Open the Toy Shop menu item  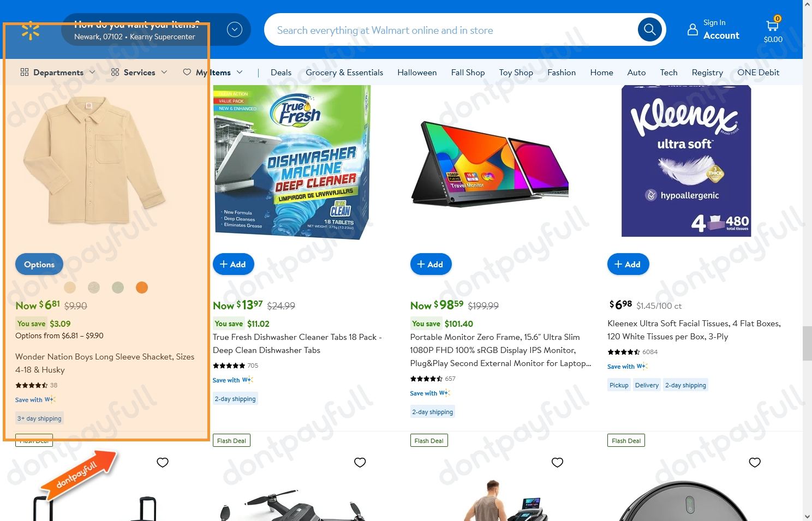(x=516, y=72)
